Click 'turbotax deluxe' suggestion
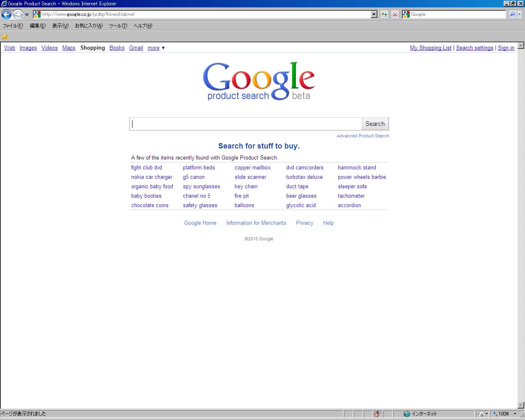The width and height of the screenshot is (525, 420). point(304,177)
